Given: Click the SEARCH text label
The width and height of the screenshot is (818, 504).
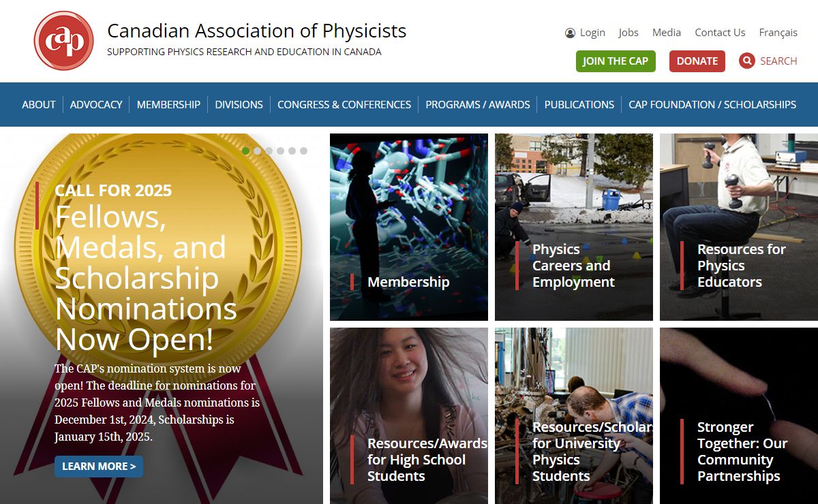Looking at the screenshot, I should coord(778,61).
